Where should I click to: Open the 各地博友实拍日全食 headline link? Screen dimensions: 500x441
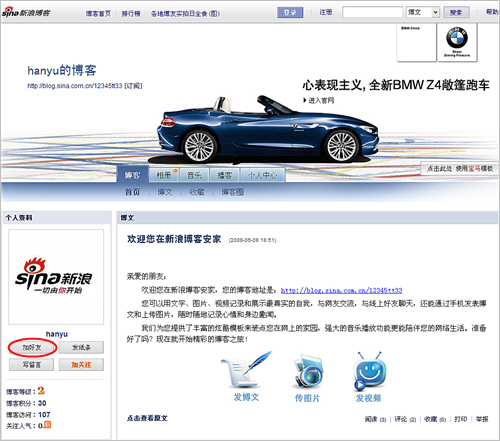tap(185, 14)
